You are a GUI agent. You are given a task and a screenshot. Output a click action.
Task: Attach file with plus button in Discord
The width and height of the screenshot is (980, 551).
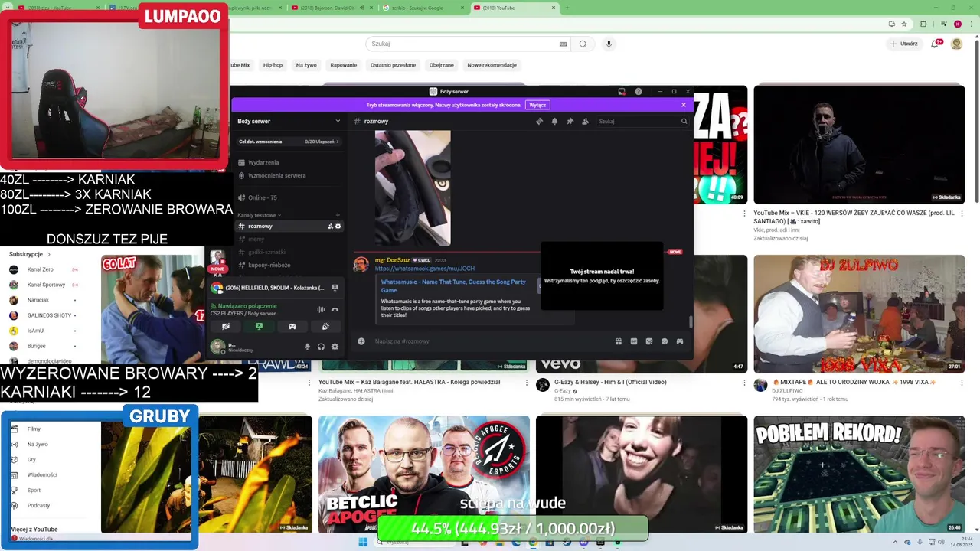click(x=361, y=341)
